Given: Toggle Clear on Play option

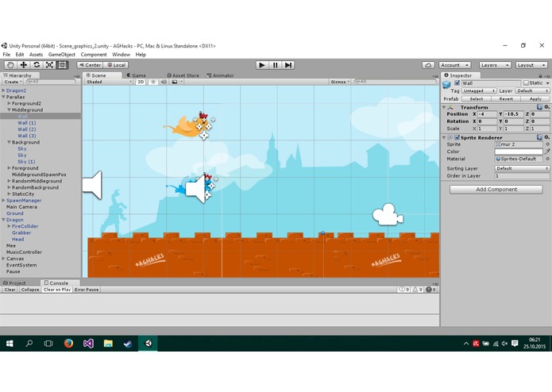Looking at the screenshot, I should (x=57, y=290).
